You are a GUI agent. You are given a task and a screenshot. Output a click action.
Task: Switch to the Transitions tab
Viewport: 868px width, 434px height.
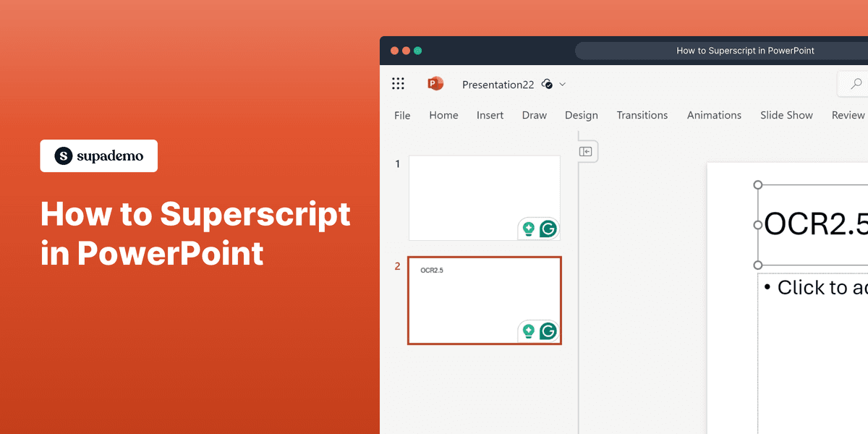click(642, 115)
